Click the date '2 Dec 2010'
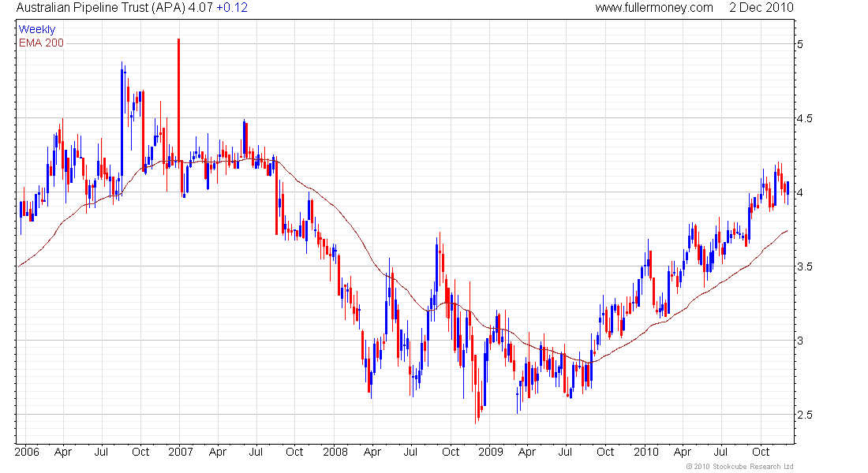The width and height of the screenshot is (868, 473). pyautogui.click(x=761, y=8)
